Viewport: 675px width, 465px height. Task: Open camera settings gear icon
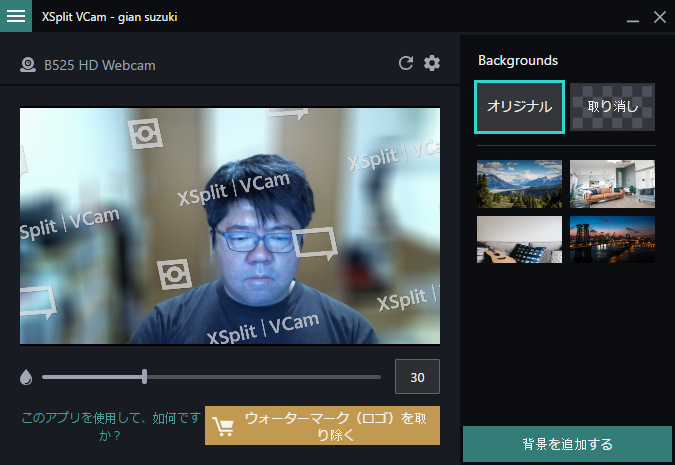click(432, 63)
